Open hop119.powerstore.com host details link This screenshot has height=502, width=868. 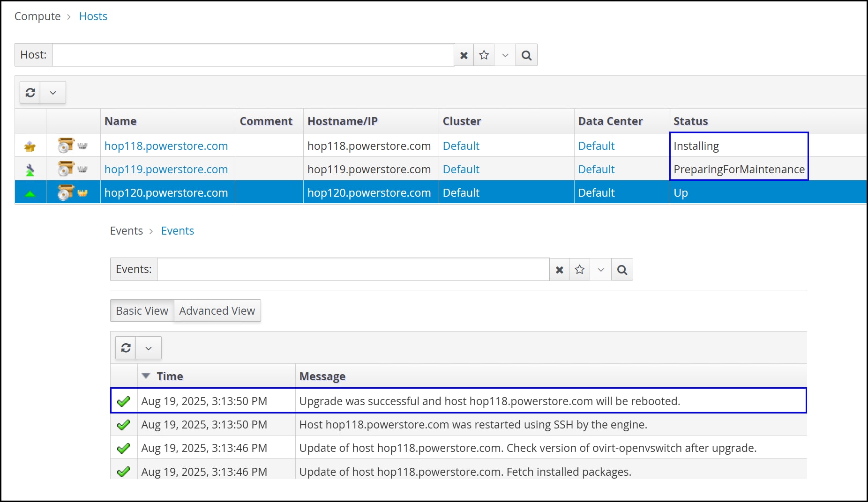166,169
